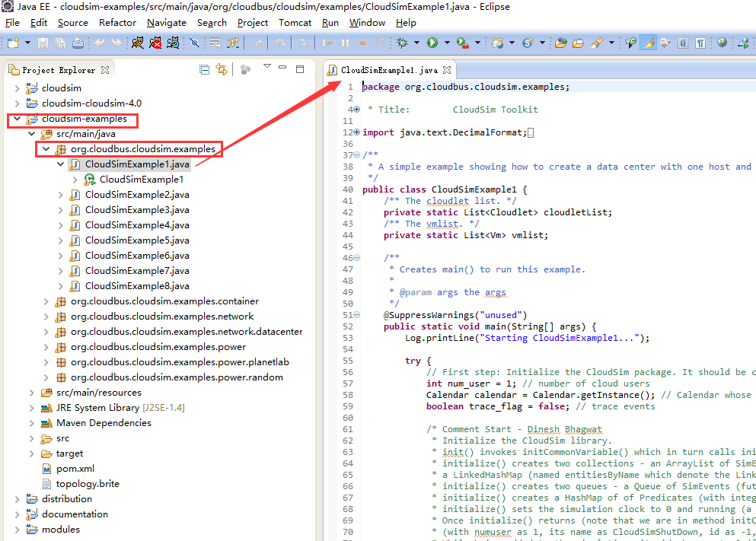Viewport: 756px width, 541px height.
Task: Select pom.xml in Project Explorer
Action: tap(75, 469)
